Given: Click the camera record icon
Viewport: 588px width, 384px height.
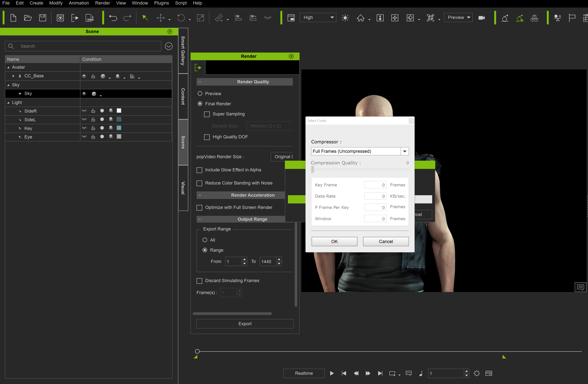Looking at the screenshot, I should point(481,18).
